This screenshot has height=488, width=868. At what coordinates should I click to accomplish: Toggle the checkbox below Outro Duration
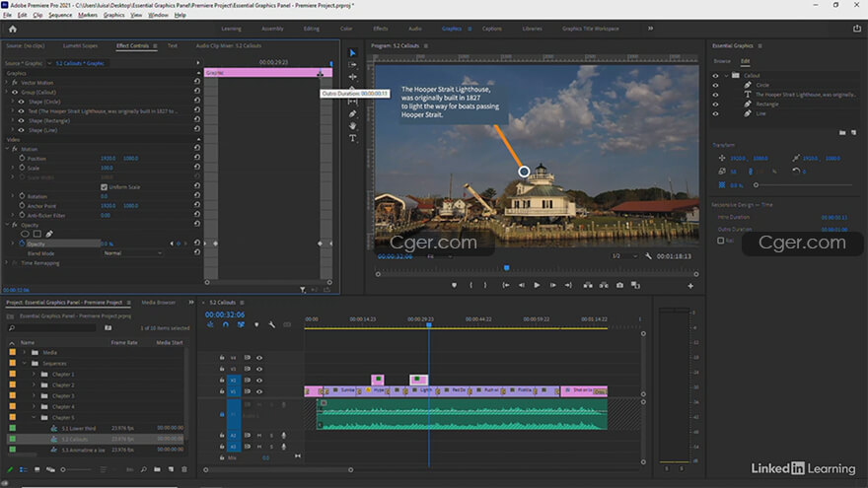721,241
